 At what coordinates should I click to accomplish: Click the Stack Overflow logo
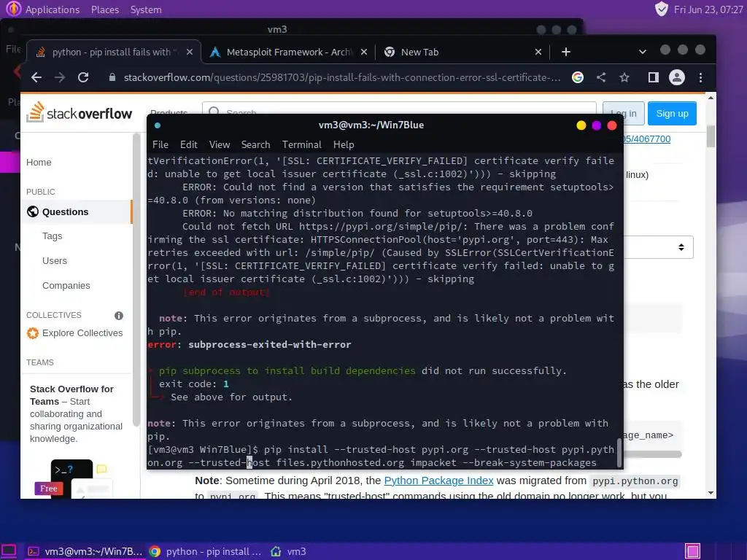79,112
